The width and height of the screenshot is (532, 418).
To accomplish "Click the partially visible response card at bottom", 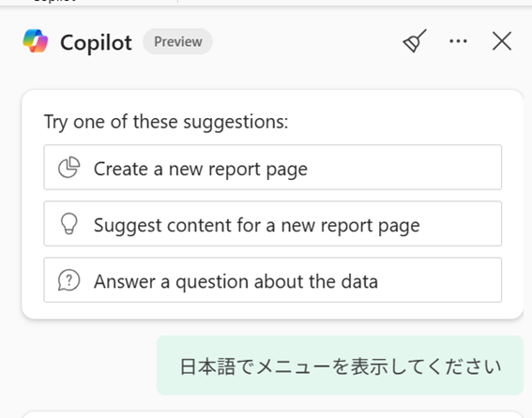I will coord(272,414).
